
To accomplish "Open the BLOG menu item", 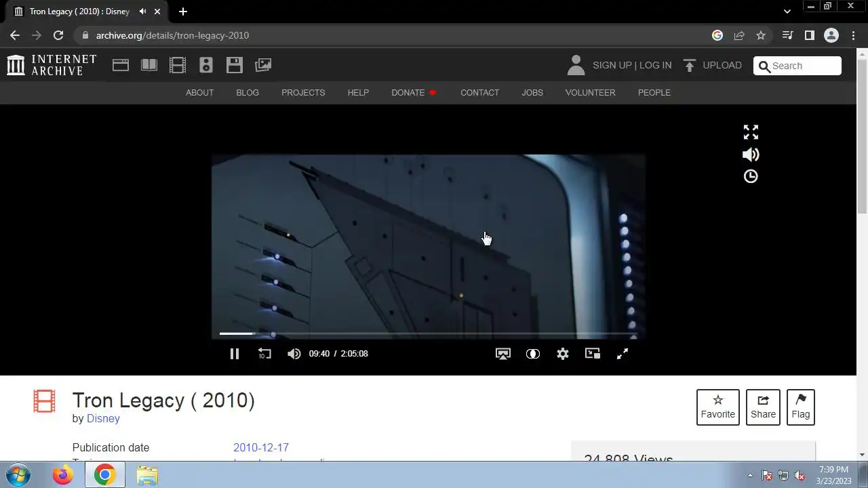I will coord(248,92).
